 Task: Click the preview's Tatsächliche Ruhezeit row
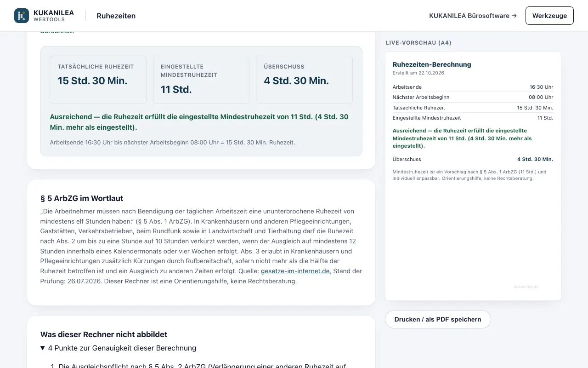click(473, 108)
